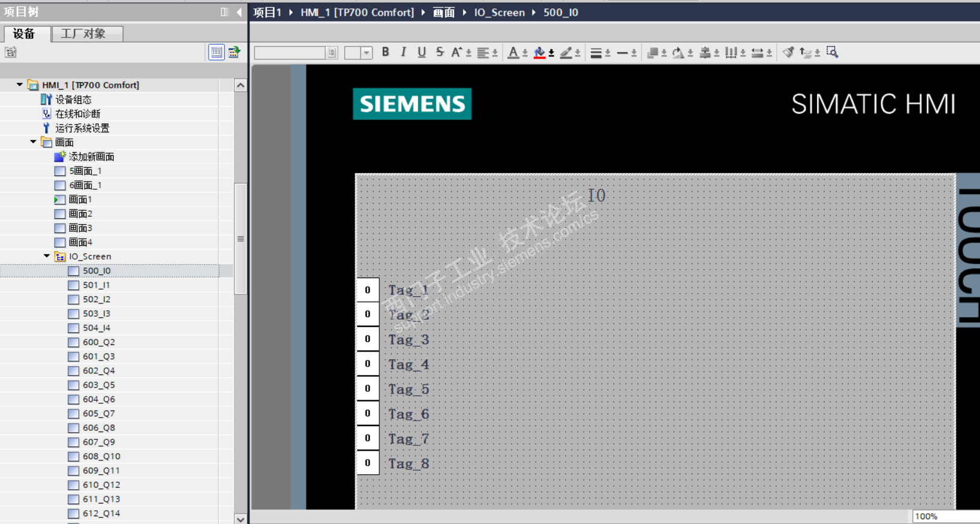Open the font color dropdown arrow

click(525, 53)
